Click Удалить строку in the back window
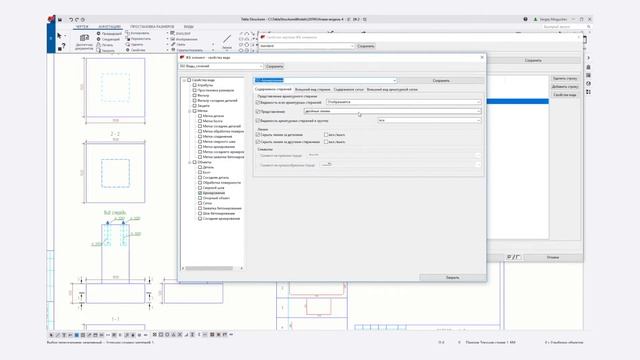 pos(565,78)
